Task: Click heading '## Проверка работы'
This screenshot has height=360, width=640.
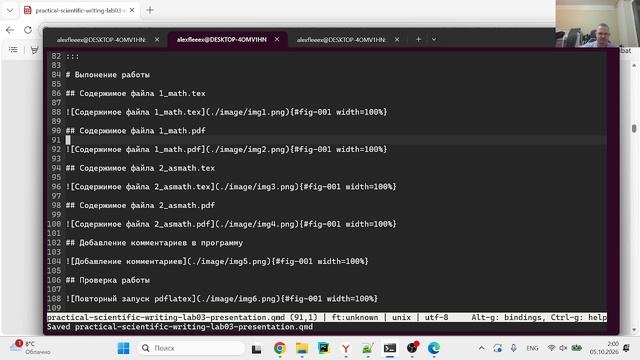Action: click(x=108, y=280)
